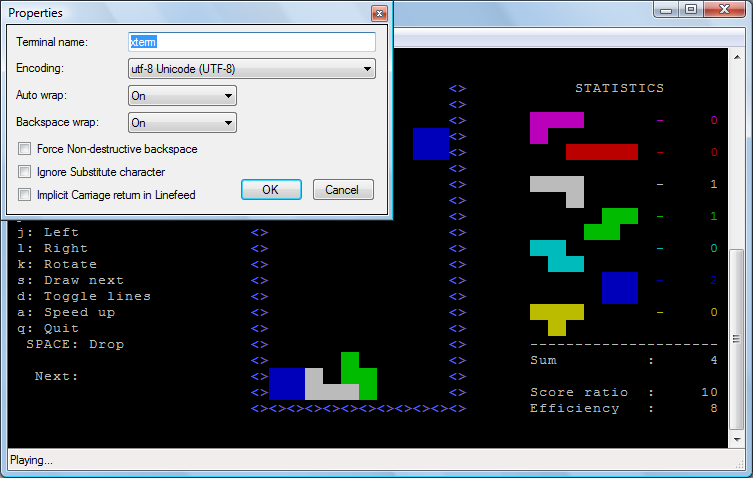Screen dimensions: 753x478
Task: Click the blue block at playfield bottom
Action: pos(287,384)
